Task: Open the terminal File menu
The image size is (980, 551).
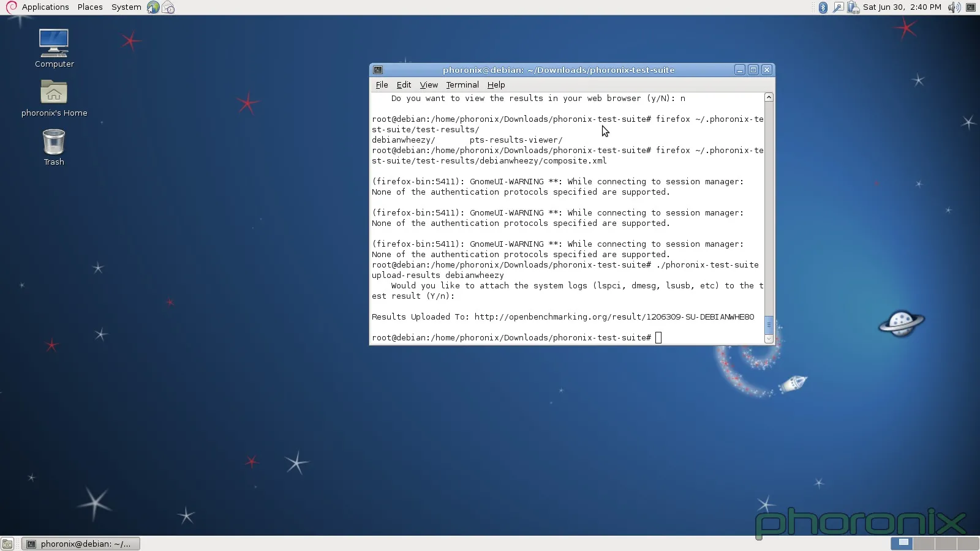Action: 382,85
